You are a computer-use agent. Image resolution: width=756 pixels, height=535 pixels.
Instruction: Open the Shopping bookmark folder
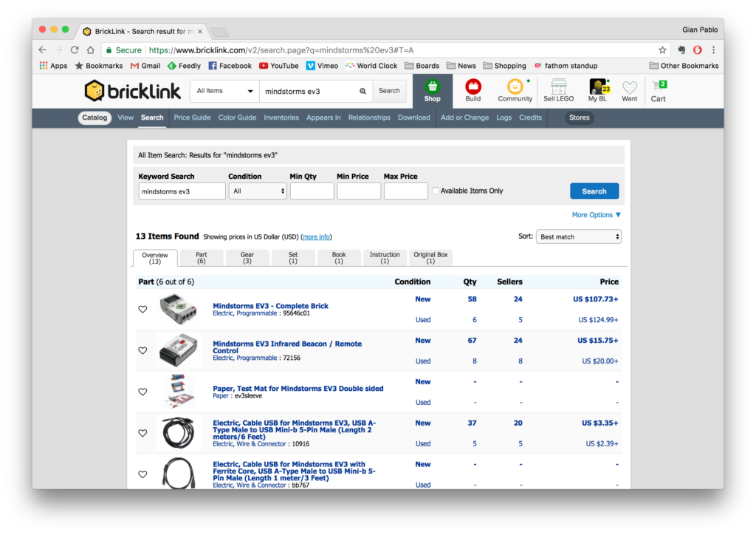coord(505,66)
